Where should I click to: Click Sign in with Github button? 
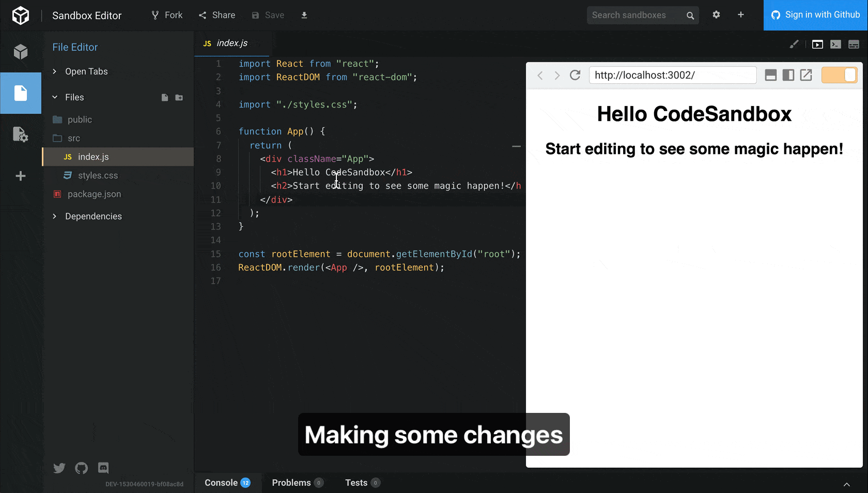pos(815,15)
